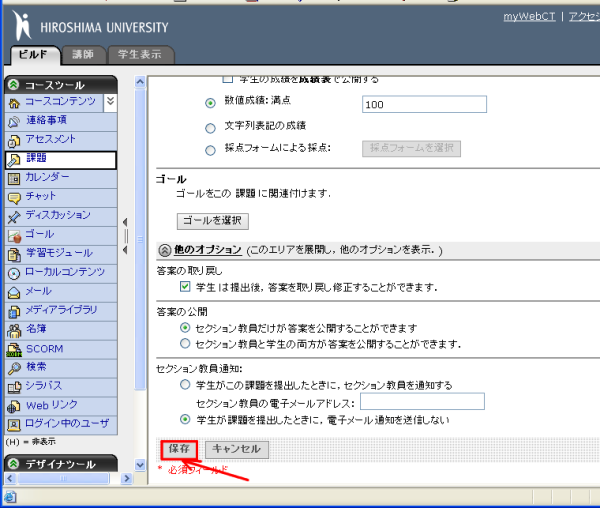Switch to the 講師 tab
The image size is (600, 508).
point(83,55)
